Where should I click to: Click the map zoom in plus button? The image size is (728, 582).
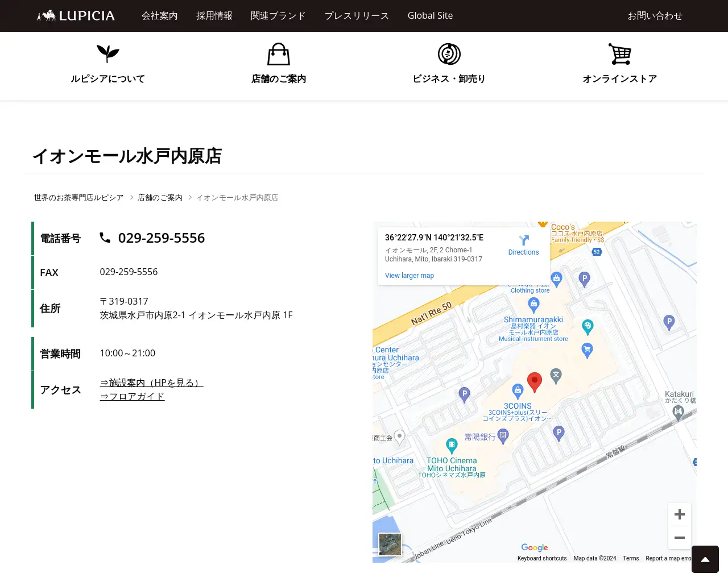click(679, 514)
